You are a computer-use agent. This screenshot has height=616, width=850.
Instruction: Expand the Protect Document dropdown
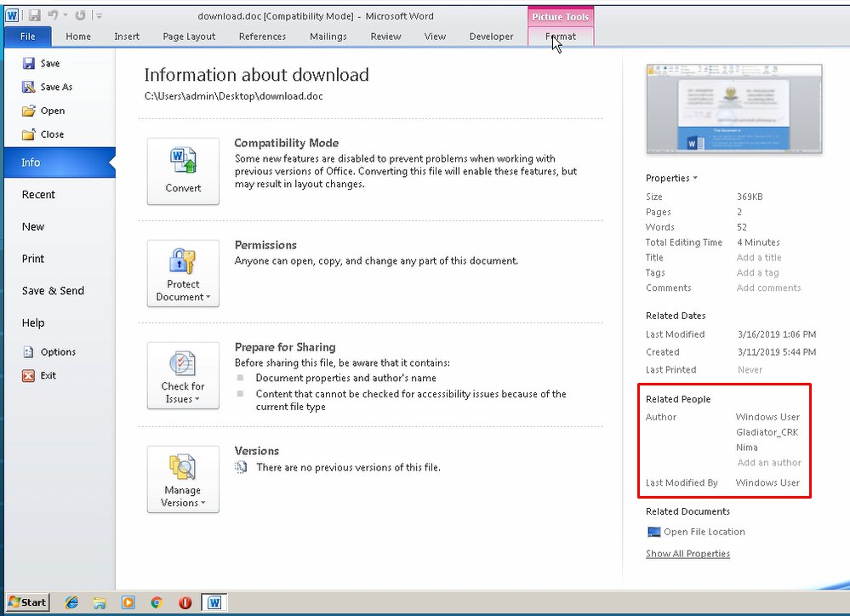[x=183, y=273]
